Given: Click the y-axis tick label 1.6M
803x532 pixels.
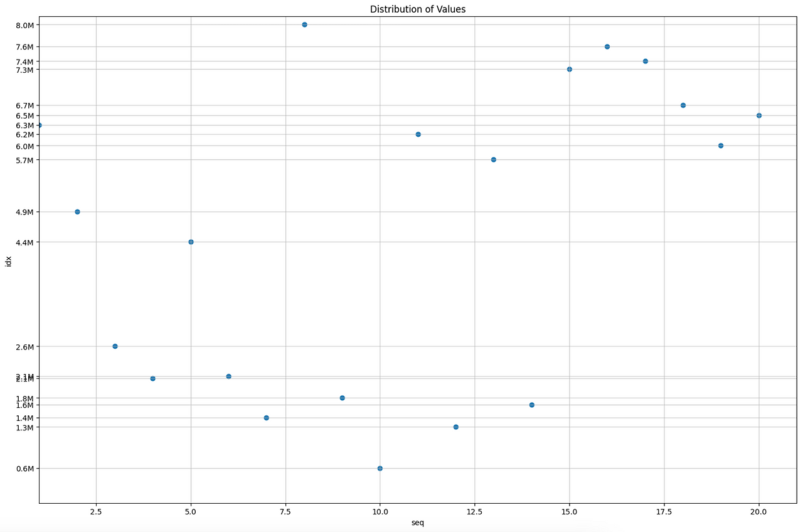Looking at the screenshot, I should pos(24,405).
